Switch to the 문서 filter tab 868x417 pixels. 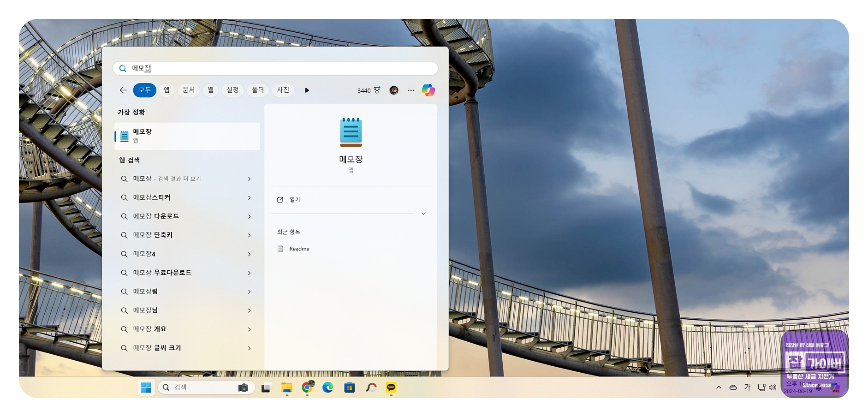189,90
